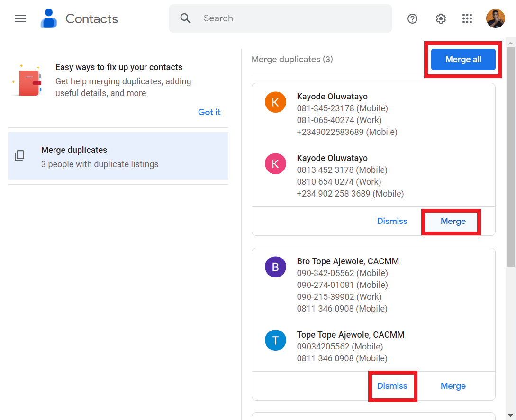Merge the Tope Ajewole duplicates

(453, 386)
